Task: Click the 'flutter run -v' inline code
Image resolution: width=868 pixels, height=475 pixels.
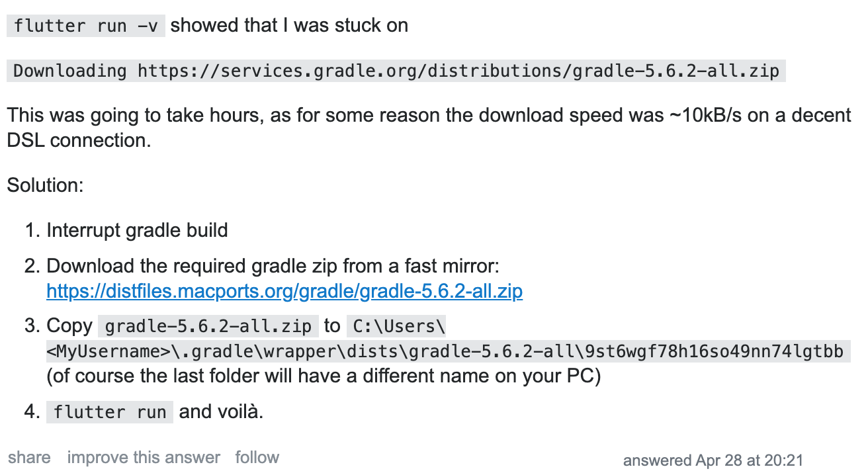Action: (x=86, y=26)
